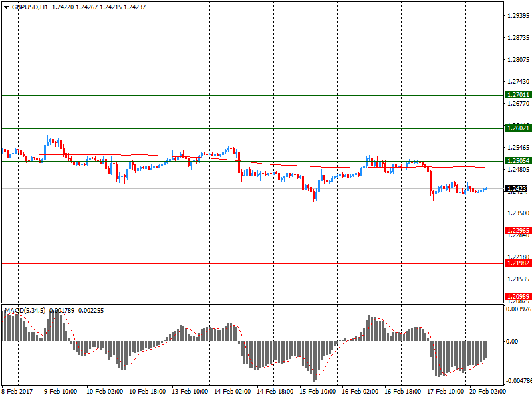This screenshot has height=399, width=532.
Task: Select the 1.25054 green level label
Action: (x=518, y=161)
